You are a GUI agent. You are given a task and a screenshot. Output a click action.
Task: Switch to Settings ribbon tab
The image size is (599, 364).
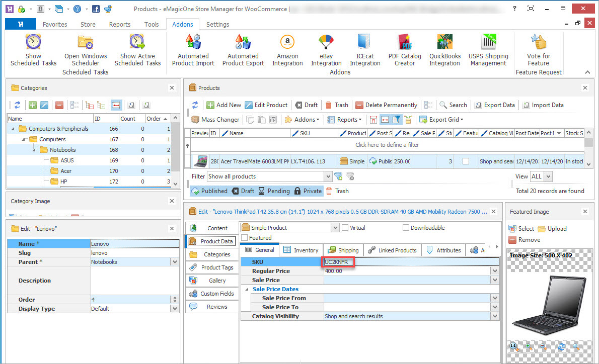click(x=218, y=24)
